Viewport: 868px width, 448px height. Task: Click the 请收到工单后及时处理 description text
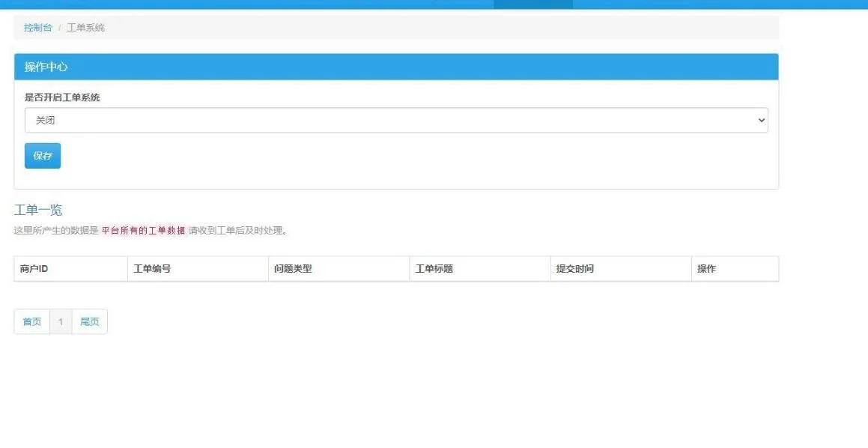click(x=237, y=231)
